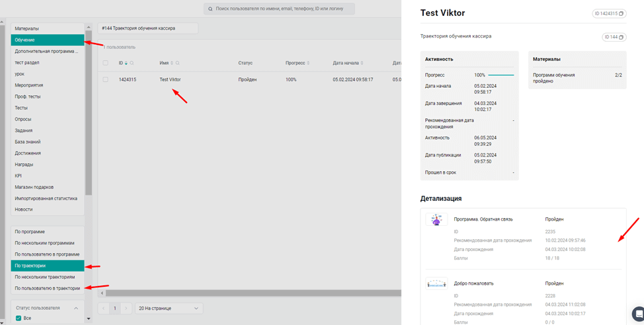Copy trajectory ID 144 with copy icon
Viewport: 644px width, 325px height.
pyautogui.click(x=622, y=37)
